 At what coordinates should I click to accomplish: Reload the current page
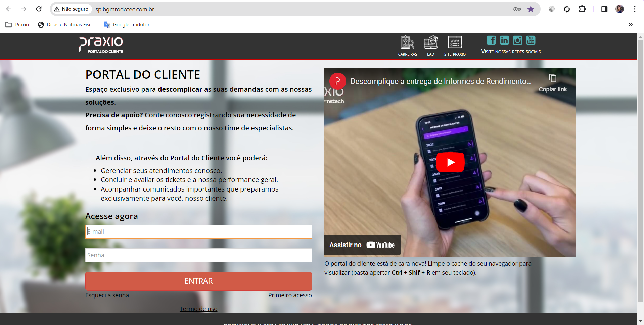[39, 9]
